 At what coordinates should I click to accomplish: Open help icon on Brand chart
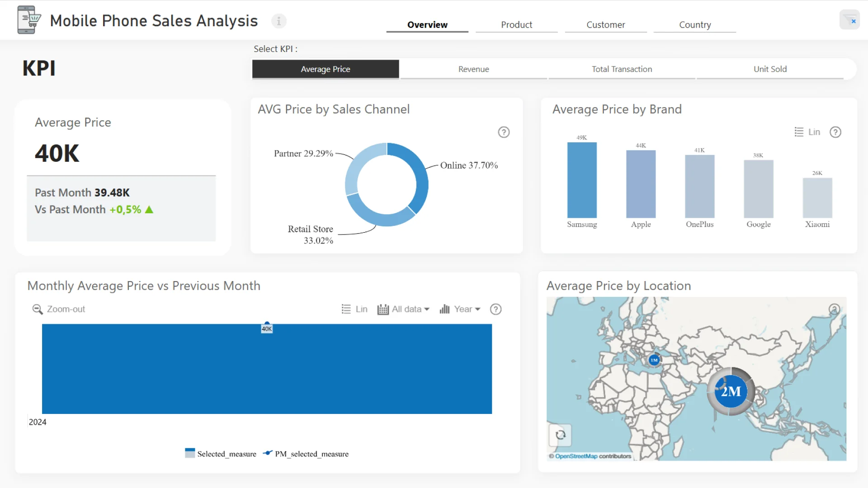point(835,132)
